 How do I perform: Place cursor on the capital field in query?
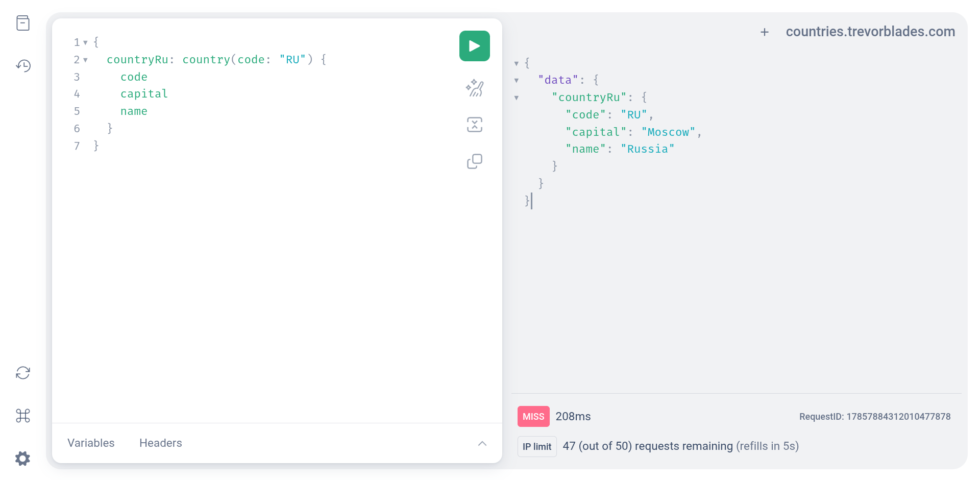click(144, 94)
